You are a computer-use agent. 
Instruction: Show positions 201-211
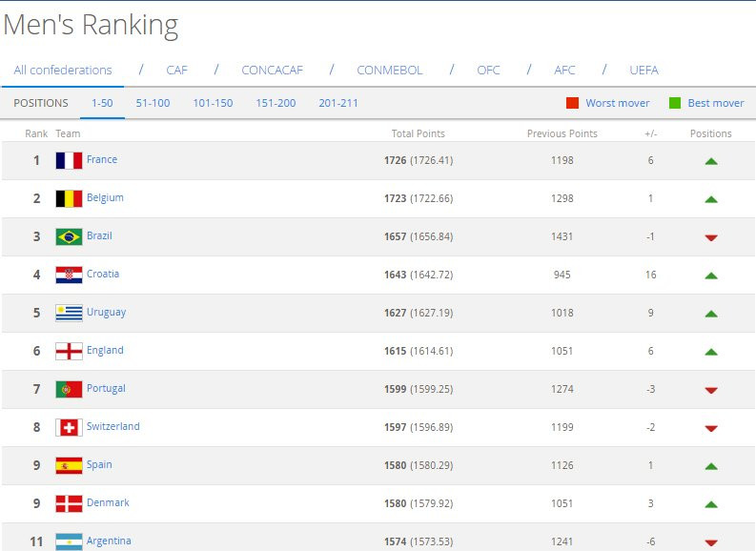pos(338,103)
